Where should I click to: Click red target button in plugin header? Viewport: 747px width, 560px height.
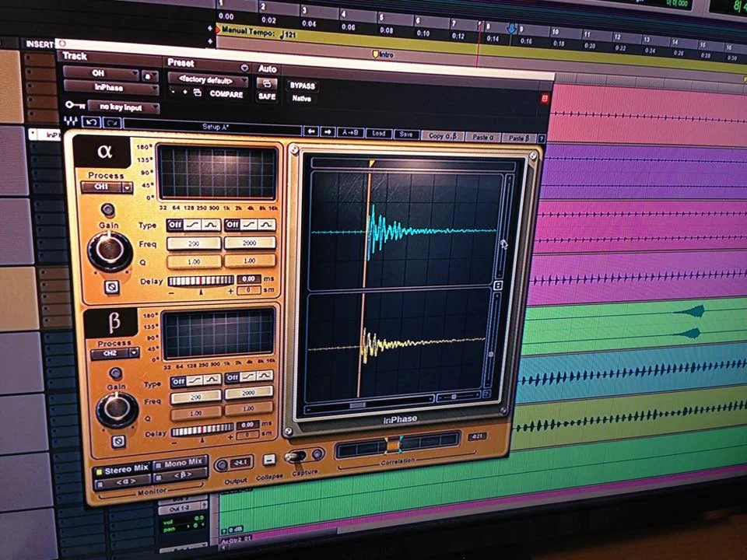click(545, 99)
